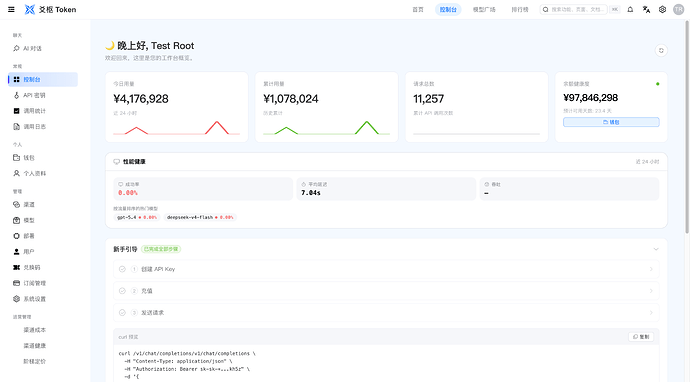
Task: Switch to the 模型广场 top tab
Action: [484, 9]
